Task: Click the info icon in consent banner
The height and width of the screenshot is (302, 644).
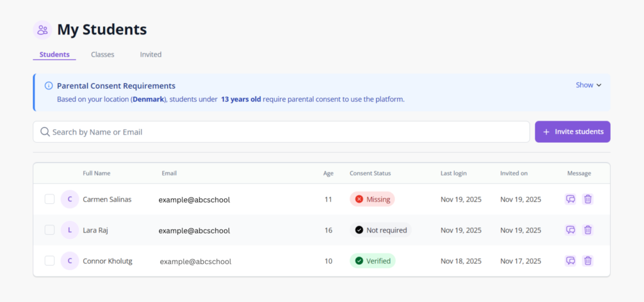Action: (48, 86)
